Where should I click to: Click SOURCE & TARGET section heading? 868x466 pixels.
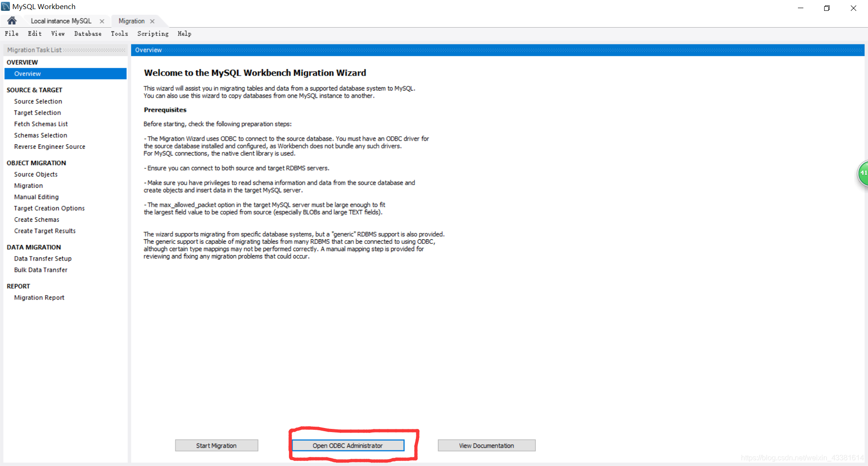(34, 90)
